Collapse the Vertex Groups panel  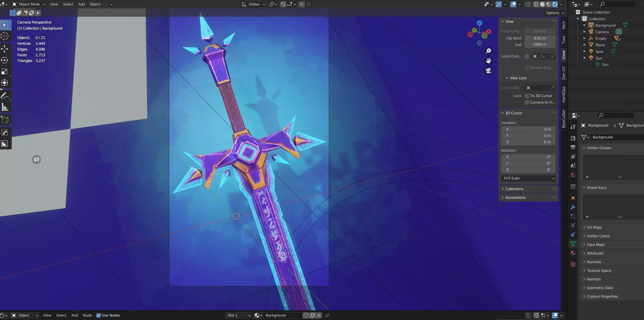(x=612, y=148)
